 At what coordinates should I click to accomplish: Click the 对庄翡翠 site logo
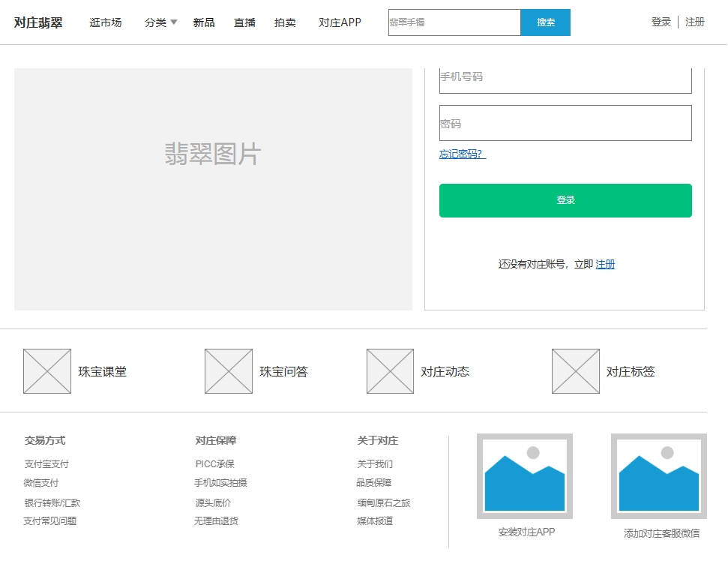38,22
